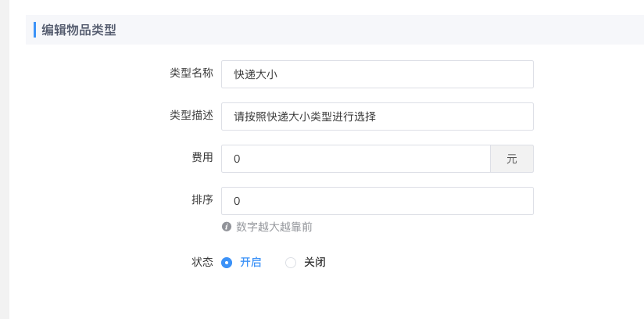Click the 编辑物品类型 section header title
Image resolution: width=644 pixels, height=319 pixels.
coord(79,30)
